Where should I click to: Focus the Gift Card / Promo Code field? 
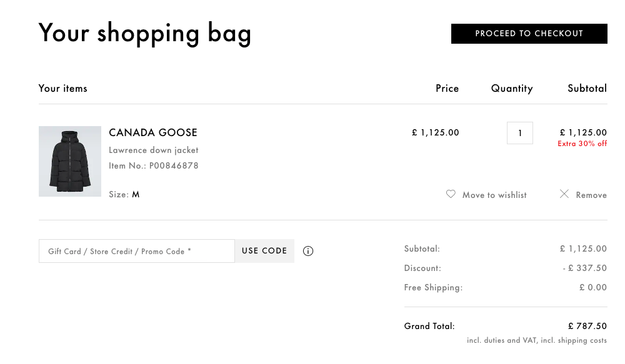137,251
